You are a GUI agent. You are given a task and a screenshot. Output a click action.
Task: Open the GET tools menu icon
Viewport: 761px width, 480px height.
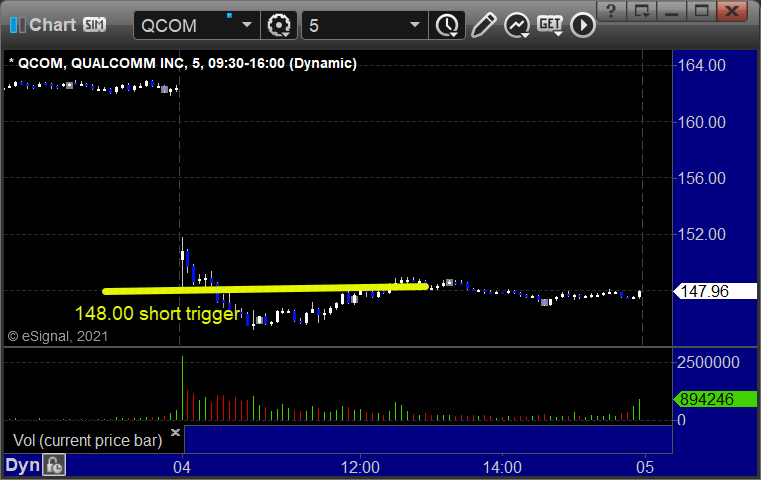click(x=550, y=25)
